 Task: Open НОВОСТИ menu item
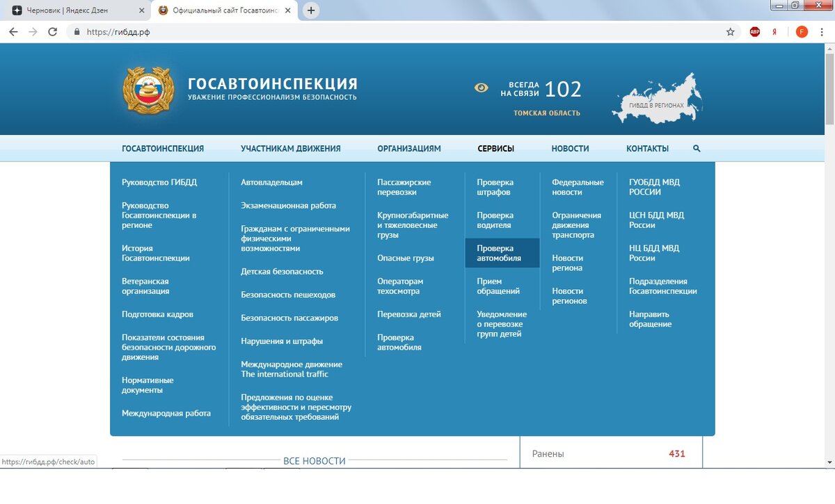(x=571, y=149)
